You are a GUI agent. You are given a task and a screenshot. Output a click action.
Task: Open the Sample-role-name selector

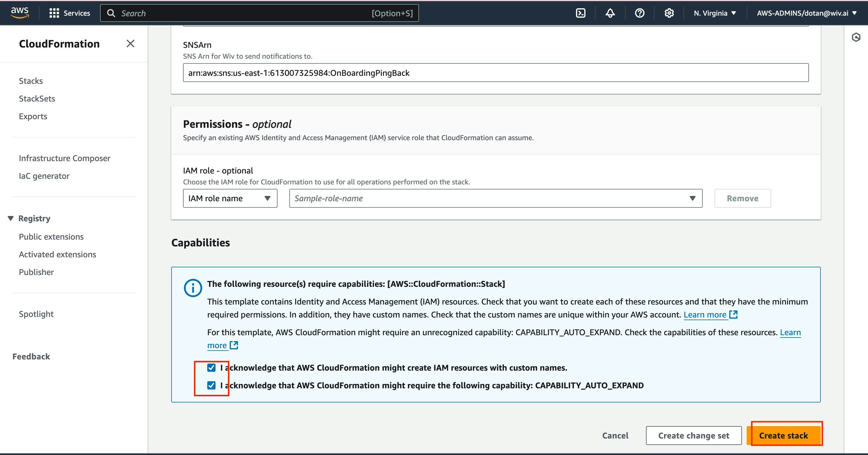(x=495, y=198)
